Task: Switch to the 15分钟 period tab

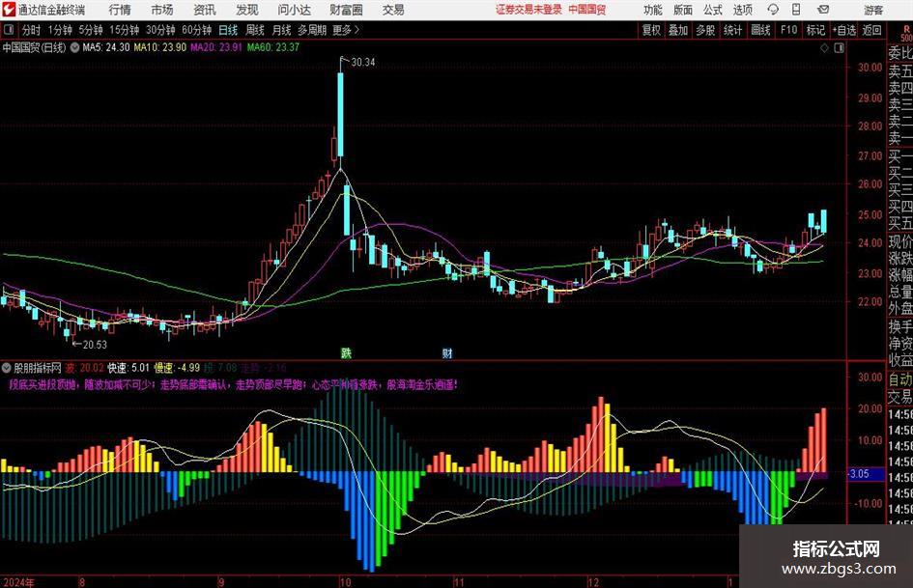Action: 125,30
